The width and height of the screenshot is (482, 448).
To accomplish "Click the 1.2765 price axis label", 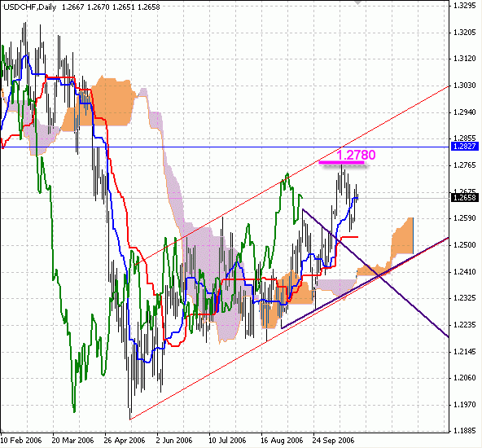I will tap(464, 165).
